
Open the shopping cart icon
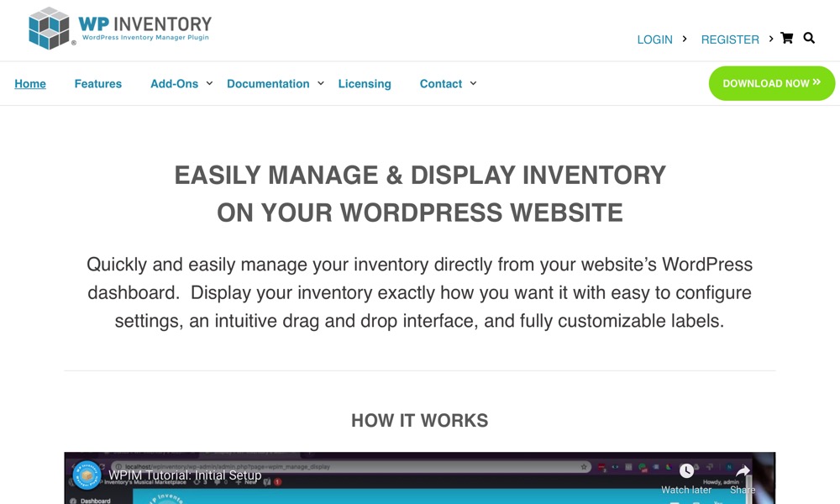pos(786,38)
